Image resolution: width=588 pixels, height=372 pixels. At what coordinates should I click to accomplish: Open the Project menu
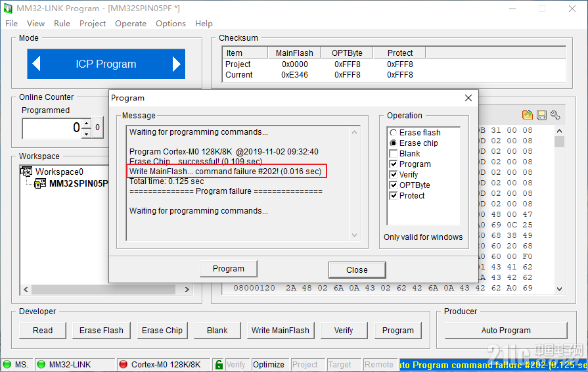[93, 24]
